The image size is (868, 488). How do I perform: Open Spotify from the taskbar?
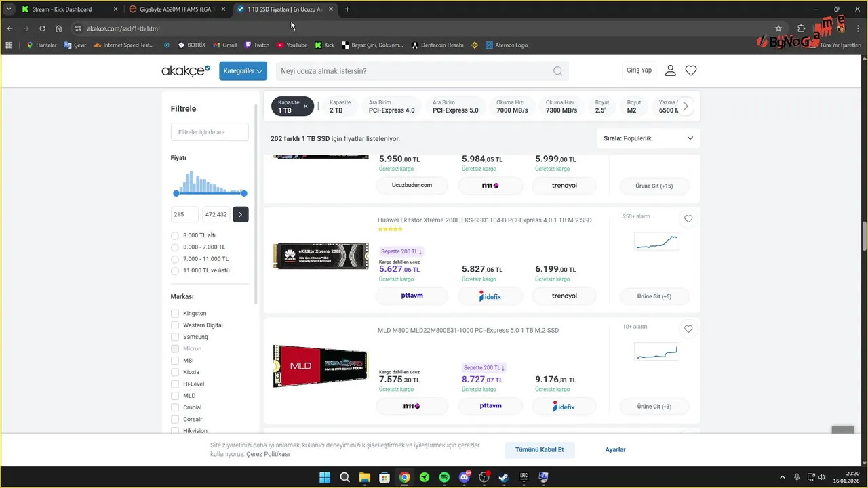(444, 477)
